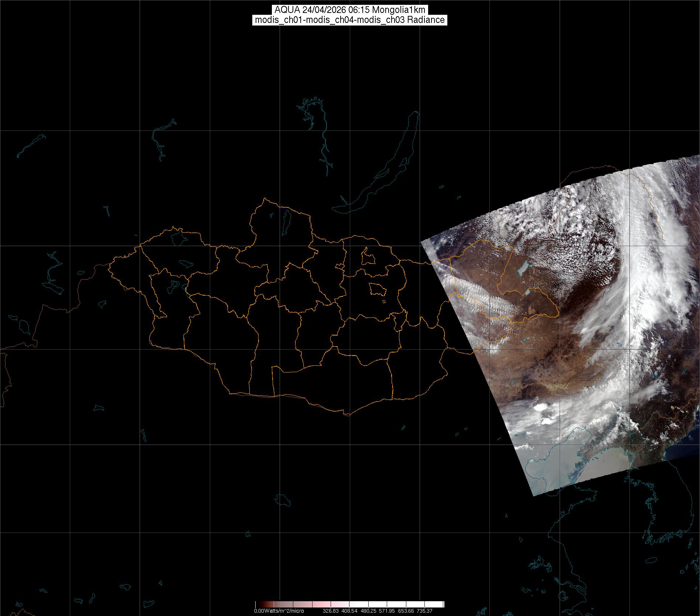Click the 571.95 colorbar value
The height and width of the screenshot is (616, 700).
coord(387,611)
